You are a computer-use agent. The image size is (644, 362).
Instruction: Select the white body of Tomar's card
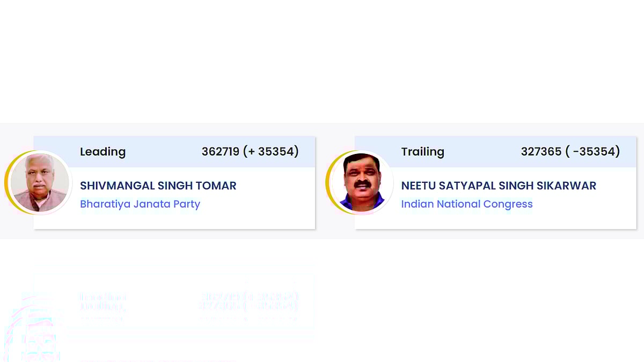174,198
